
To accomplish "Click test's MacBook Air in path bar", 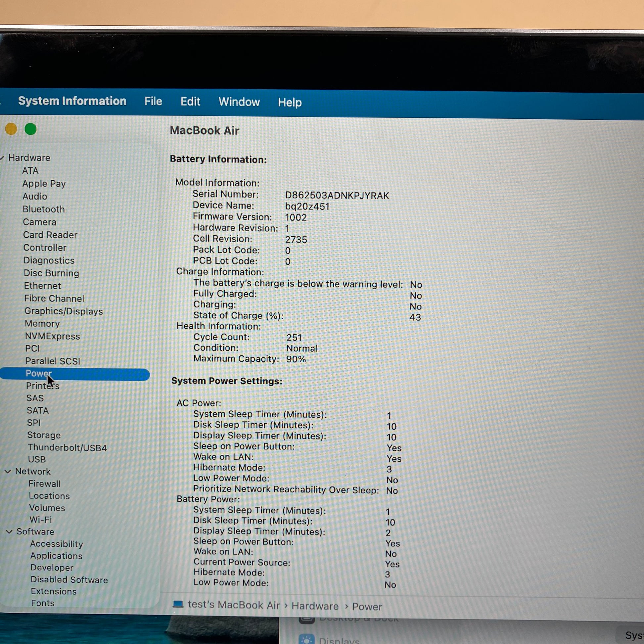I will [x=234, y=605].
